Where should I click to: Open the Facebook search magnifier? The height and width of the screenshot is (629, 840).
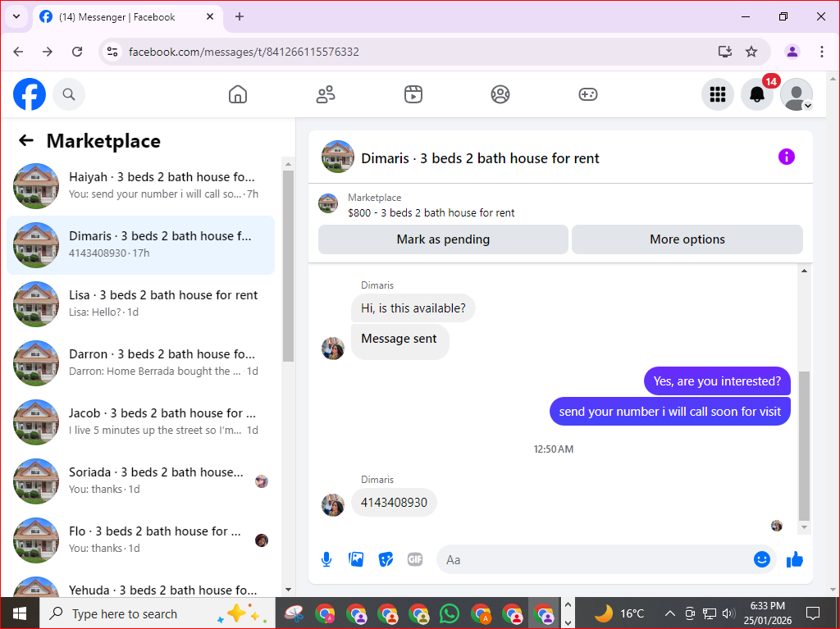coord(69,94)
